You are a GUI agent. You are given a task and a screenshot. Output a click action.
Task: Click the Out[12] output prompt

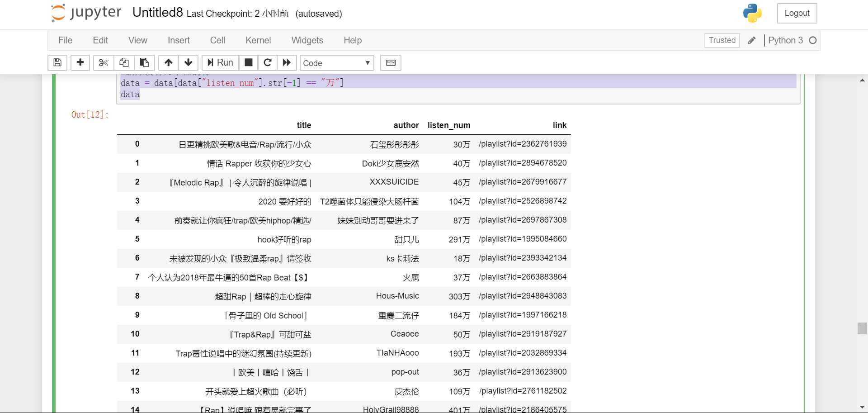[x=90, y=114]
